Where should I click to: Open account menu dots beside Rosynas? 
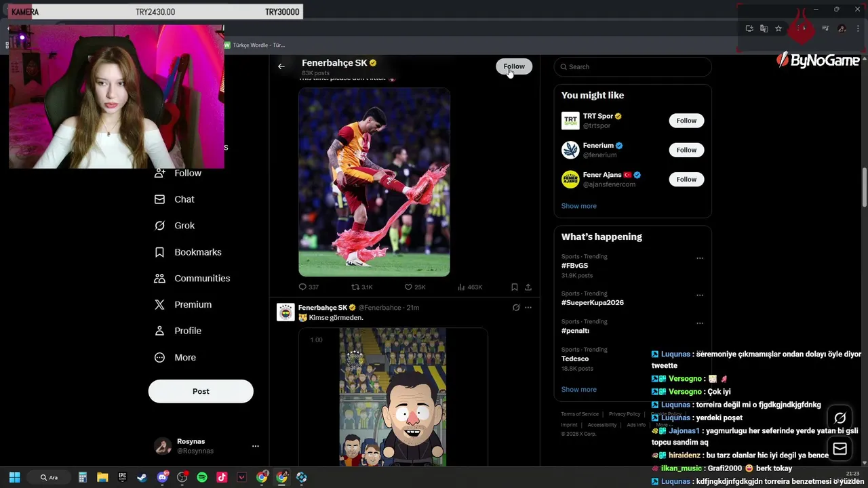click(256, 446)
